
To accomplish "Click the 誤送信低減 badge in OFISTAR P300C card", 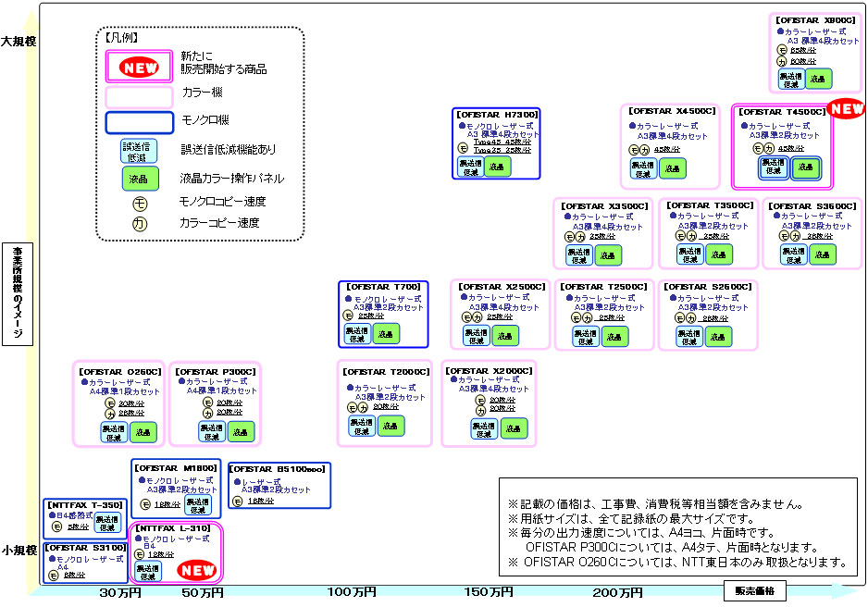I will [x=212, y=431].
